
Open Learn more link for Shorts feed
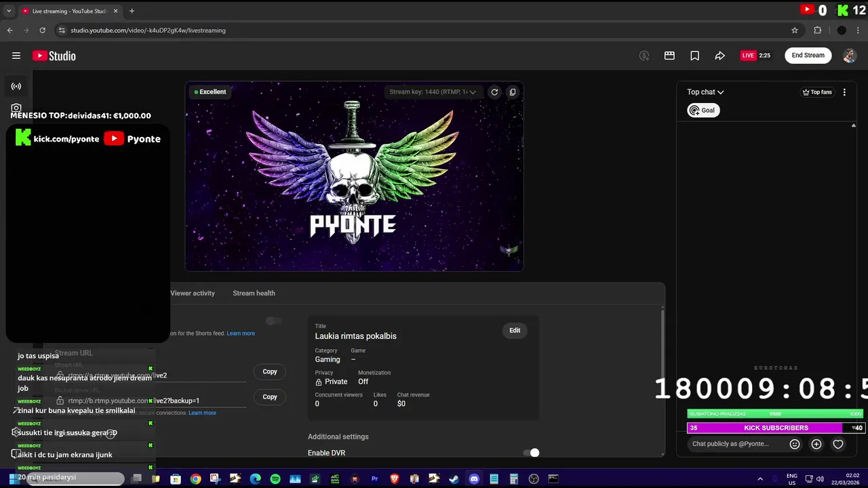tap(241, 333)
